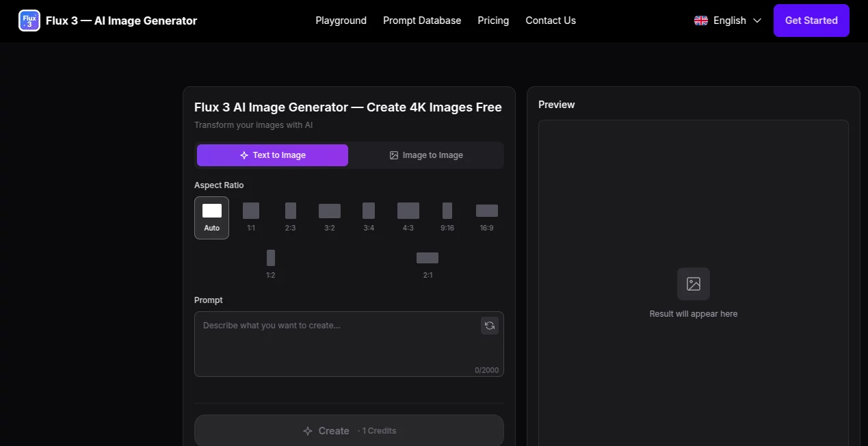Image resolution: width=868 pixels, height=446 pixels.
Task: Open the Playground menu item
Action: point(341,21)
